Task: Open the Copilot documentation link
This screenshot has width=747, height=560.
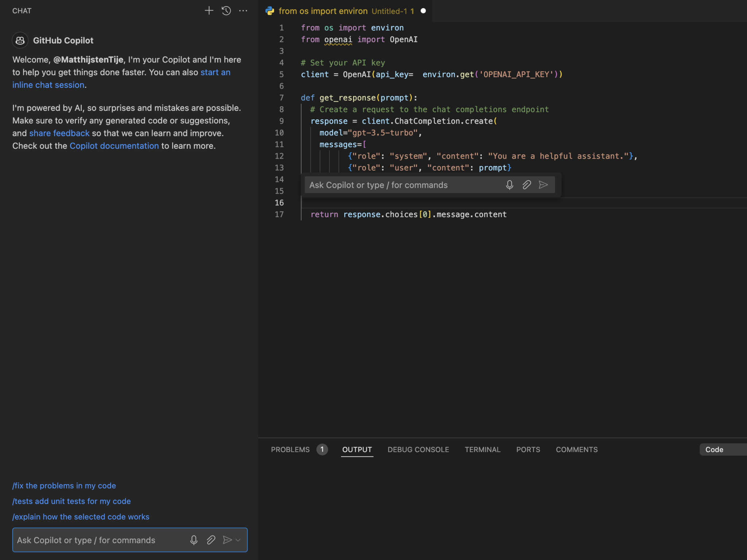Action: point(114,145)
